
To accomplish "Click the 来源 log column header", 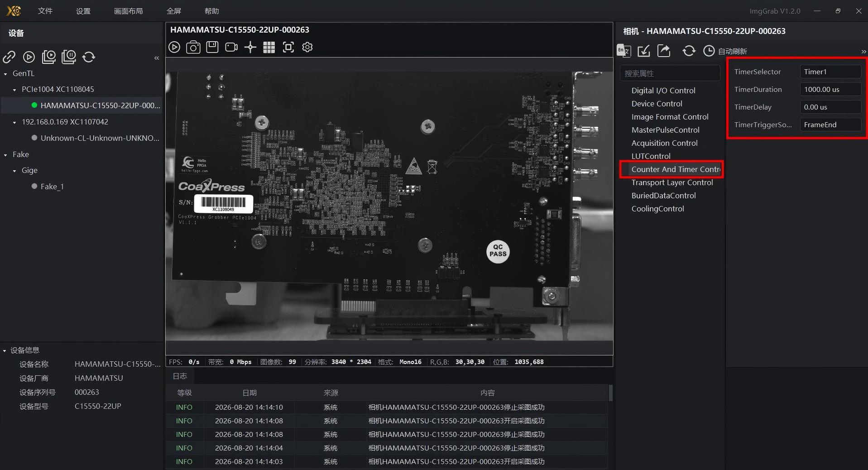I will (x=331, y=393).
